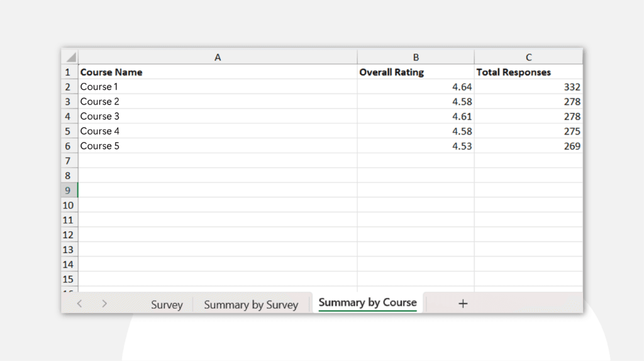Click the 269 responses cell
The width and height of the screenshot is (644, 361).
click(528, 146)
